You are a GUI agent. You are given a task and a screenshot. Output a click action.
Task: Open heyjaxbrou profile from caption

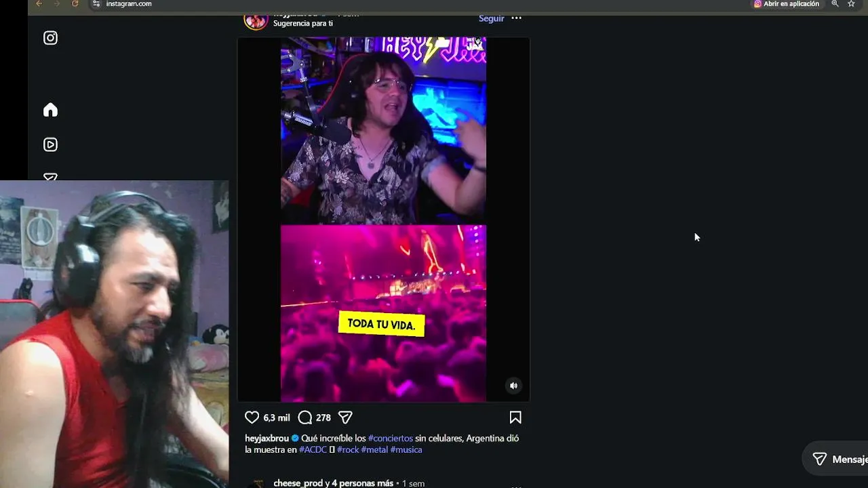click(x=267, y=439)
